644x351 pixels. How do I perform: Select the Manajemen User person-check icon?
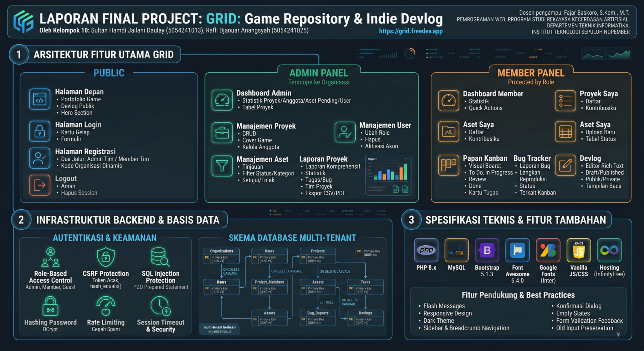point(345,132)
